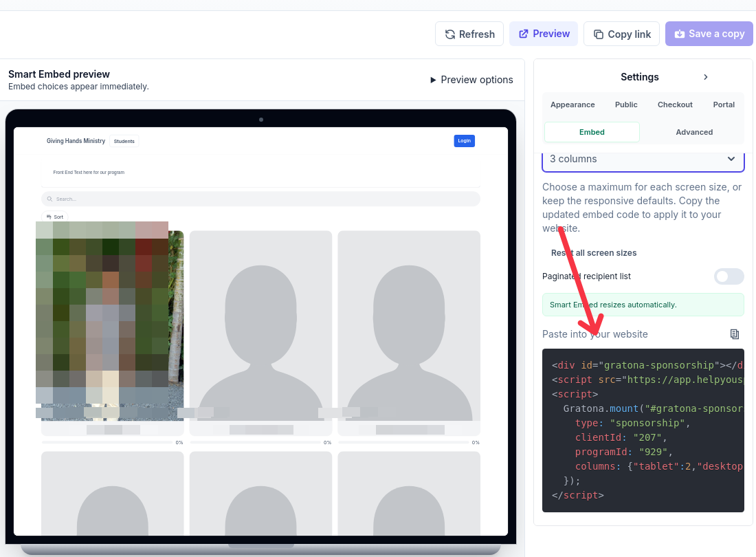The height and width of the screenshot is (557, 756).
Task: Switch to the Appearance tab
Action: [572, 105]
